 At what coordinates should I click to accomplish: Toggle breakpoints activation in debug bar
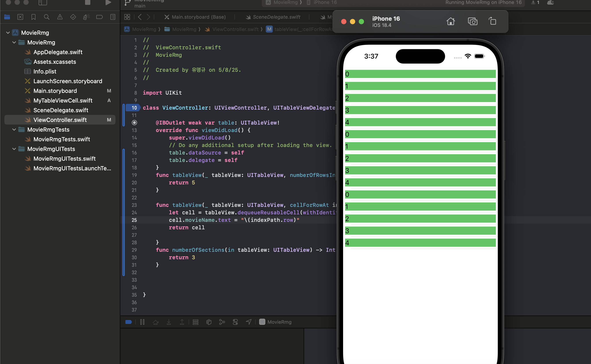[128, 322]
